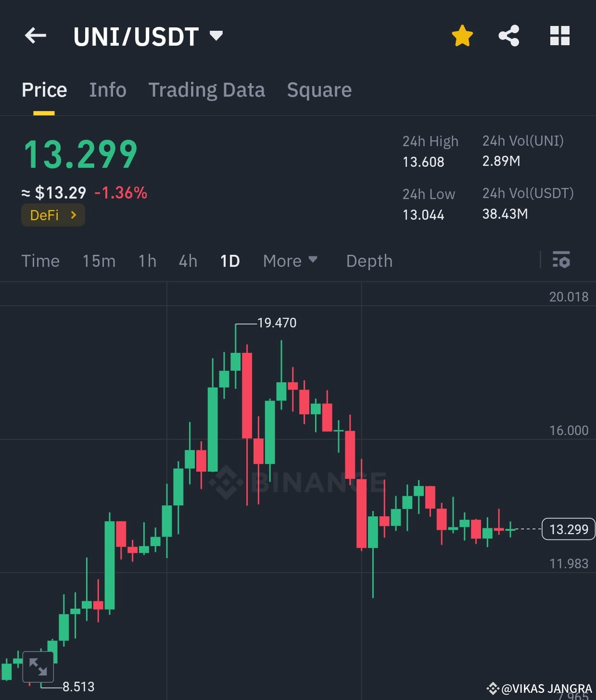Tap the expand chart icon bottom left
596x700 pixels.
(x=38, y=667)
